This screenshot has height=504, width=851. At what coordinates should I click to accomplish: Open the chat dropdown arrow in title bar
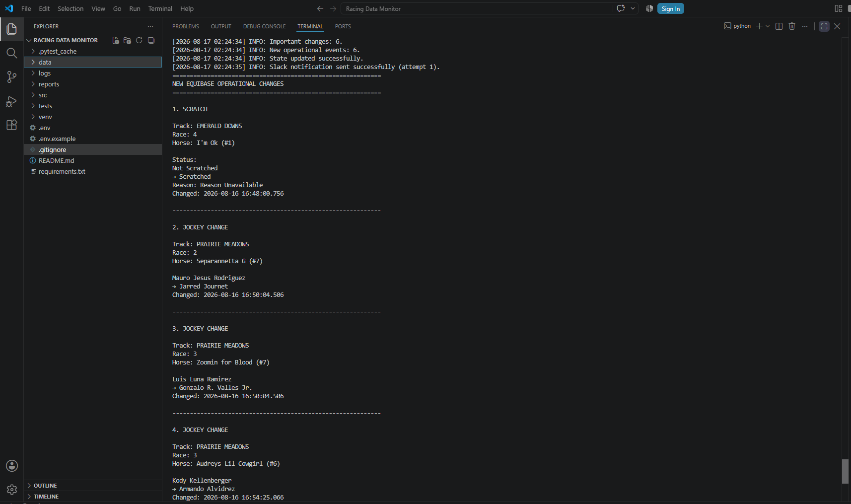(633, 8)
